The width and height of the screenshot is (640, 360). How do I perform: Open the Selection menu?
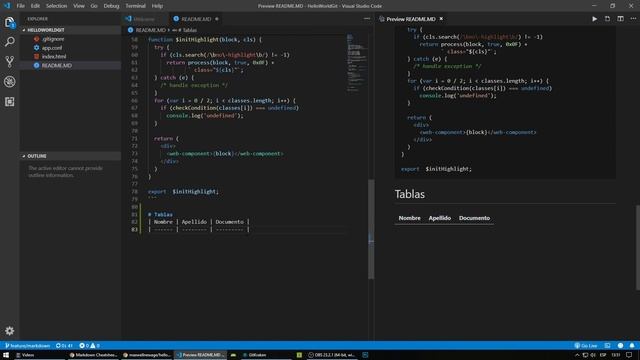click(56, 6)
